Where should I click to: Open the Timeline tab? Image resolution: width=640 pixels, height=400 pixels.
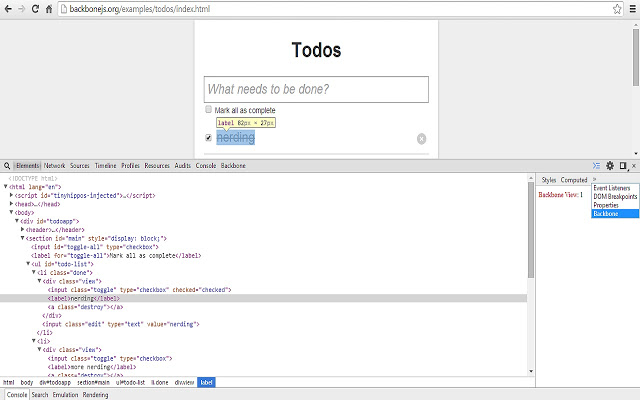click(x=105, y=166)
